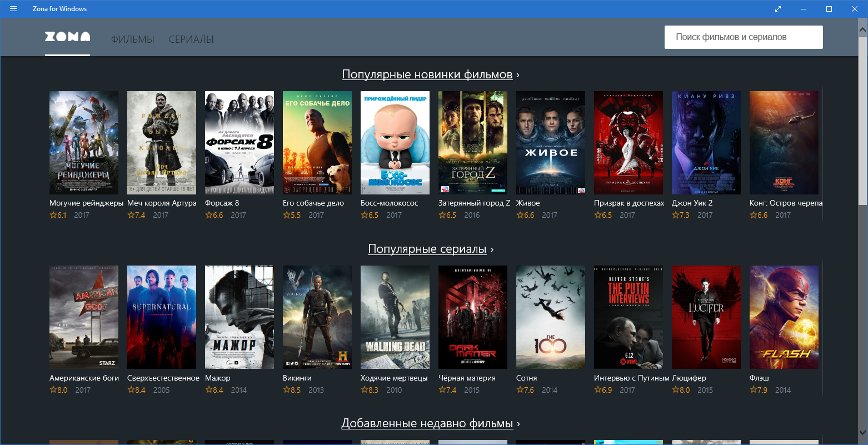The height and width of the screenshot is (445, 868).
Task: Select The Putin Interviews poster
Action: (x=628, y=317)
